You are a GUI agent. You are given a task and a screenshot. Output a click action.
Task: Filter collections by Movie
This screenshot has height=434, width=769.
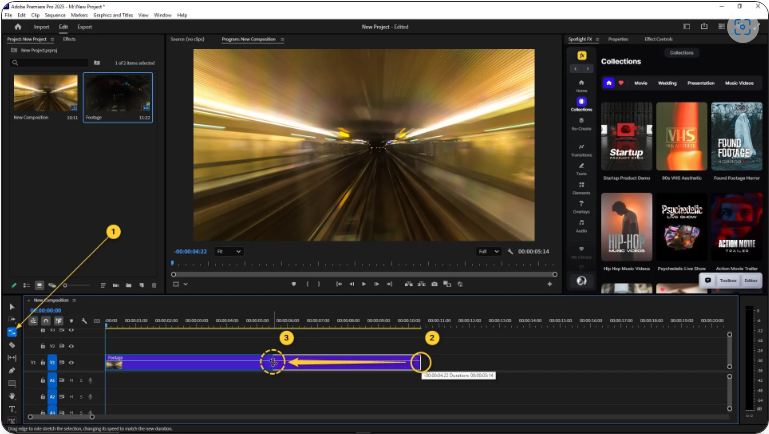click(641, 83)
